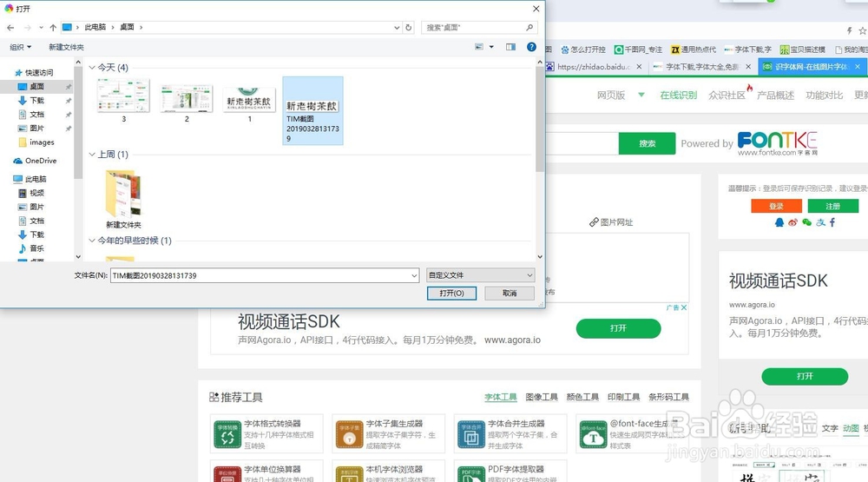Collapse the 今天 (4) group
Image resolution: width=868 pixels, height=482 pixels.
[x=92, y=67]
